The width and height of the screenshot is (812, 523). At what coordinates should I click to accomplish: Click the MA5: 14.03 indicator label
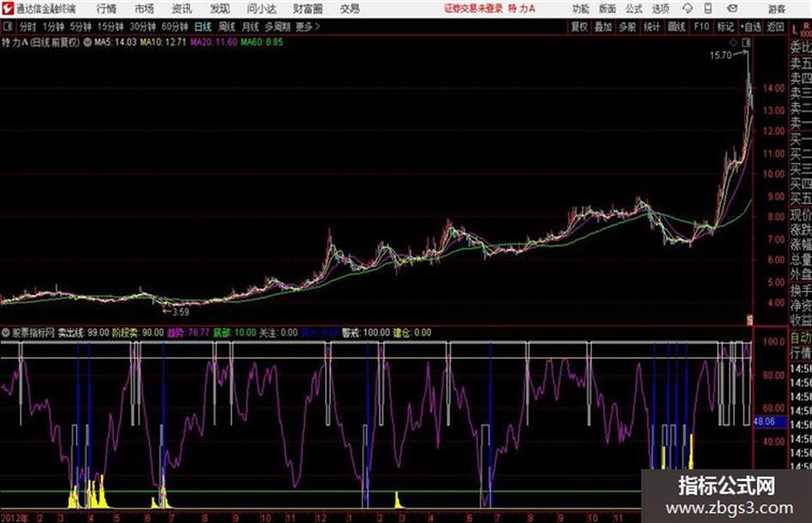tap(115, 42)
